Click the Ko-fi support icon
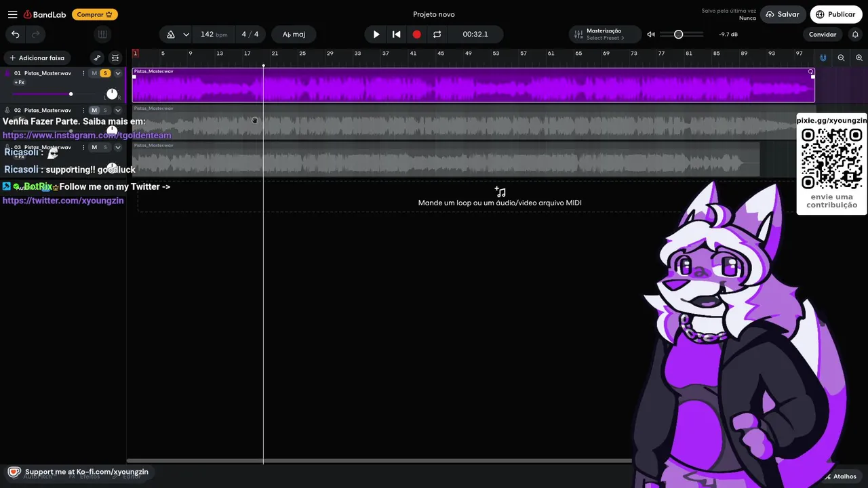The height and width of the screenshot is (488, 868). (14, 472)
